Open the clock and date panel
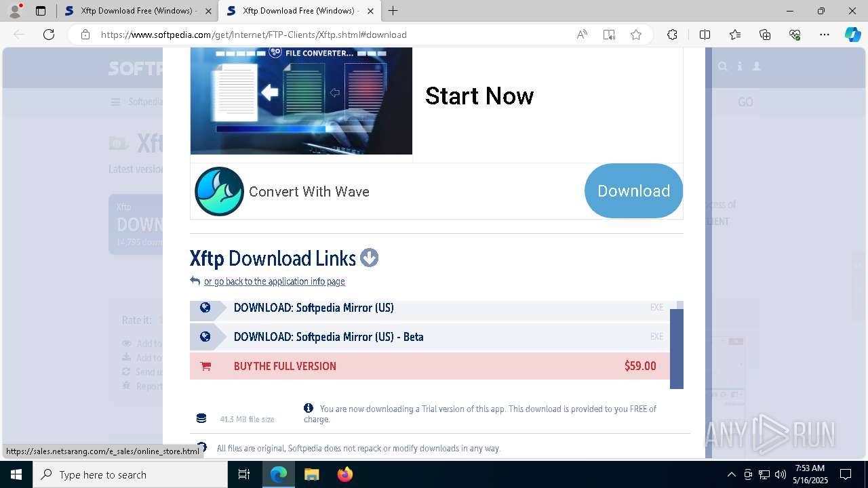Screen dimensions: 868x488 pyautogui.click(x=810, y=474)
